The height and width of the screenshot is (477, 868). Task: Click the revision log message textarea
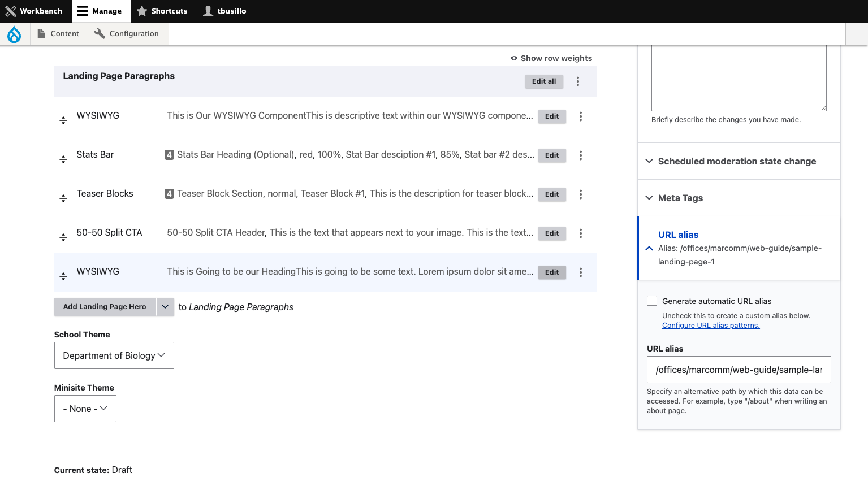coord(739,78)
